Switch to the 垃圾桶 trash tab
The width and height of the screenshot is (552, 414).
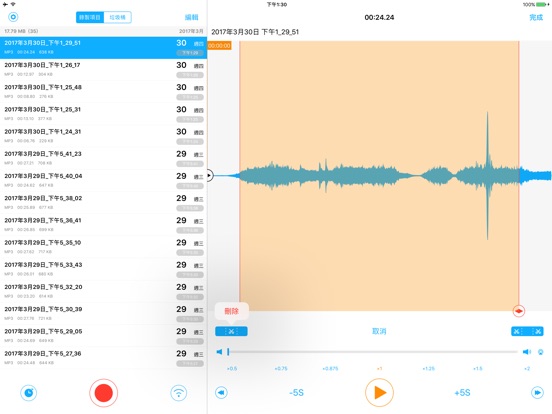coord(118,17)
